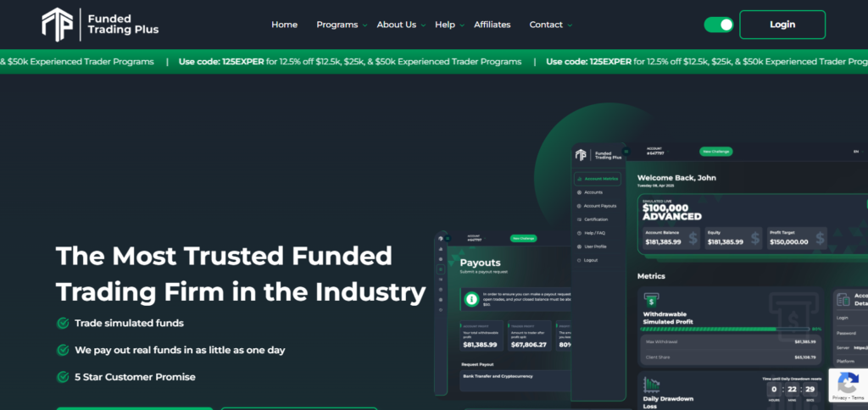Click the reCAPTCHA badge icon

848,383
